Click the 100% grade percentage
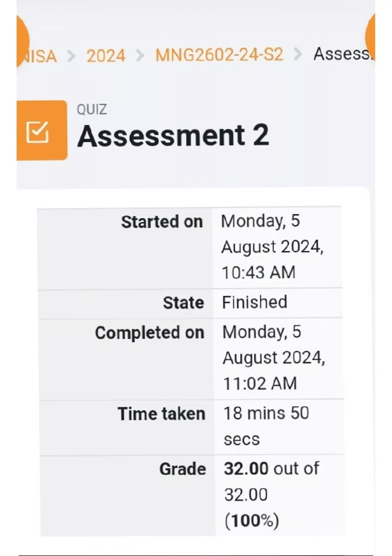 tap(252, 520)
